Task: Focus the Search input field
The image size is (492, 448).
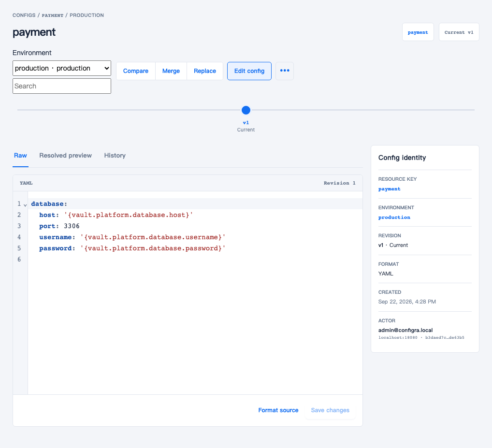Action: point(62,86)
